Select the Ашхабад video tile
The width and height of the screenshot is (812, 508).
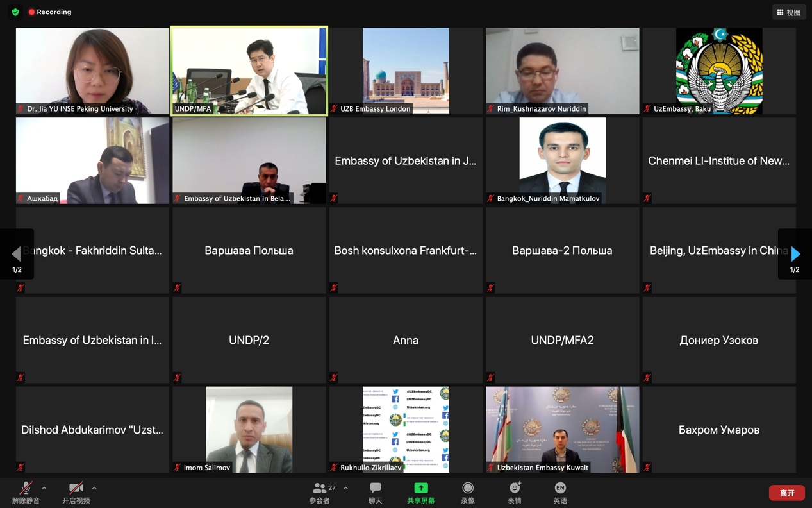click(x=93, y=160)
